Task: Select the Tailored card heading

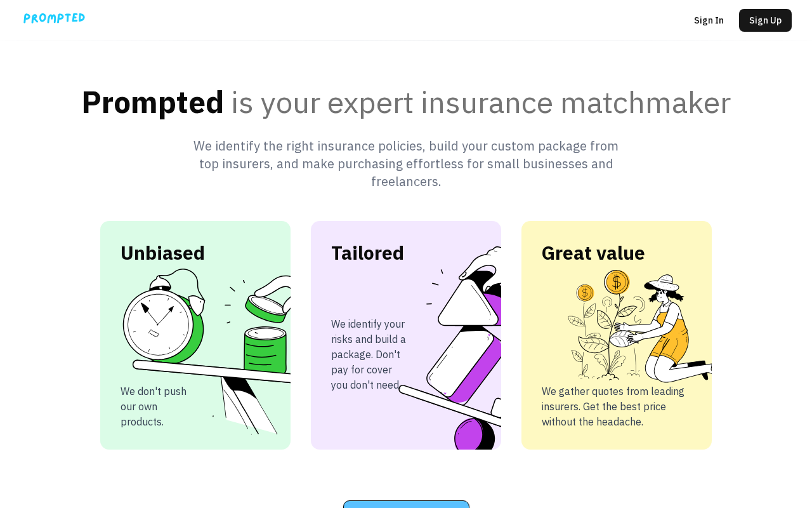Action: click(367, 253)
